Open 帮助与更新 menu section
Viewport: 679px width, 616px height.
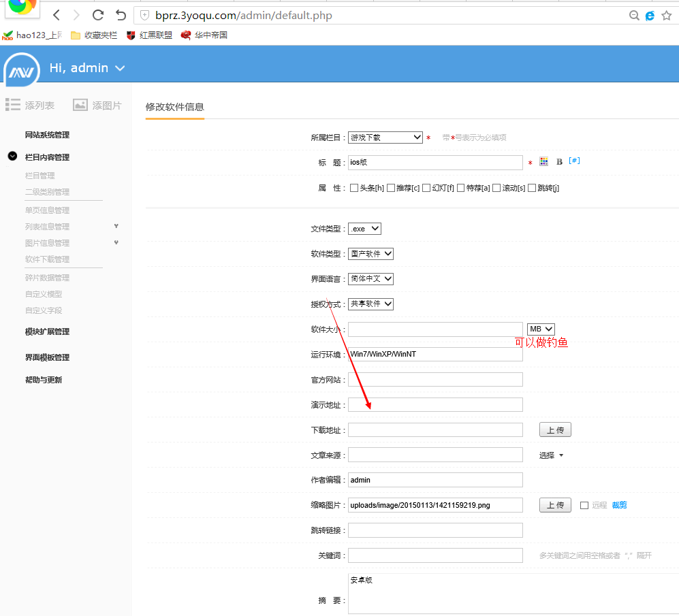[44, 380]
